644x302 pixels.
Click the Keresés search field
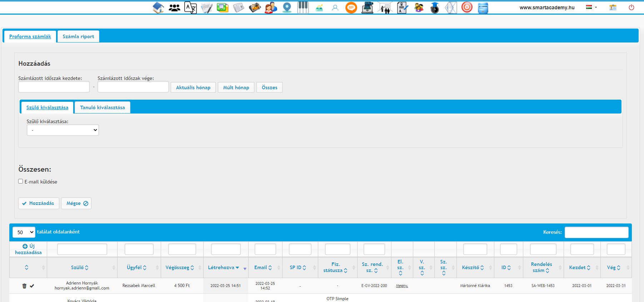pyautogui.click(x=596, y=232)
